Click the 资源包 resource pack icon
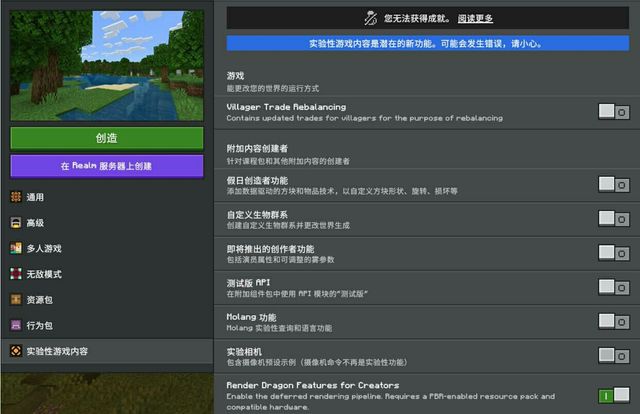Viewport: 640px width, 414px height. point(16,299)
